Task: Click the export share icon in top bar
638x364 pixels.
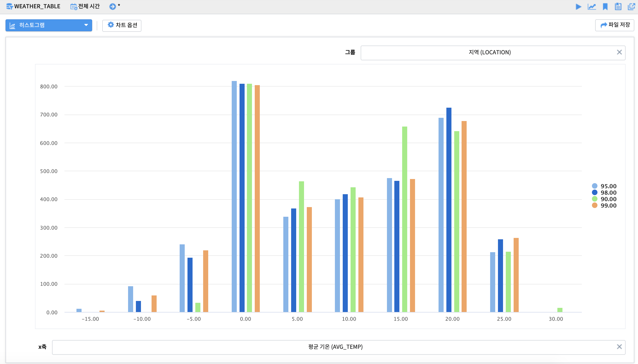Action: pyautogui.click(x=632, y=6)
